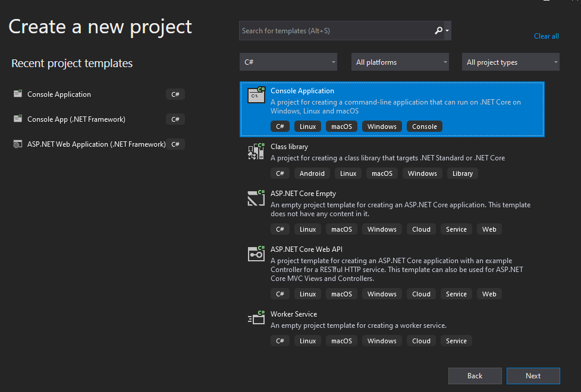Choose ASP.NET Web Application (.NET Framework) recent template
The image size is (581, 392).
[x=96, y=144]
